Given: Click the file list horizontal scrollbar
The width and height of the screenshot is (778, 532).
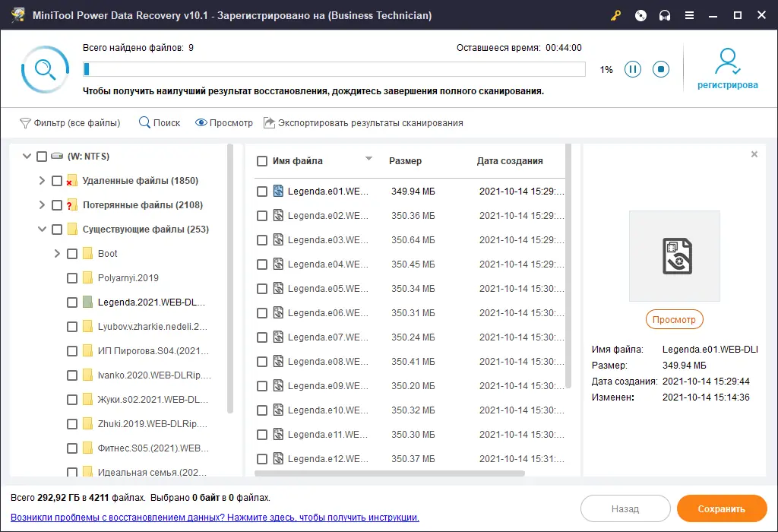Looking at the screenshot, I should tap(390, 473).
